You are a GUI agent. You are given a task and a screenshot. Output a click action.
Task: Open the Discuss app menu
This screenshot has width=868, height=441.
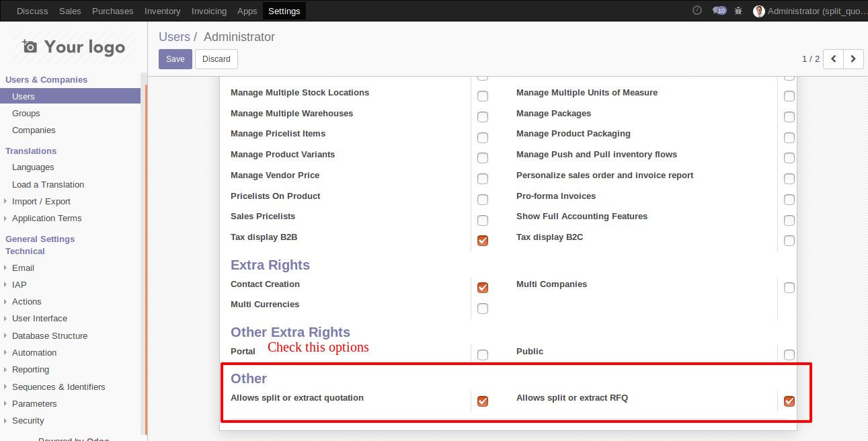[x=32, y=11]
